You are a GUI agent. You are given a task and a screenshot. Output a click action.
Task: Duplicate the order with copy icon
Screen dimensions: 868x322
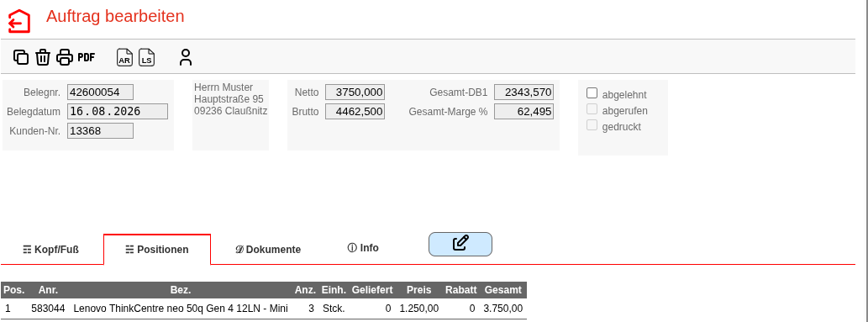[x=20, y=57]
